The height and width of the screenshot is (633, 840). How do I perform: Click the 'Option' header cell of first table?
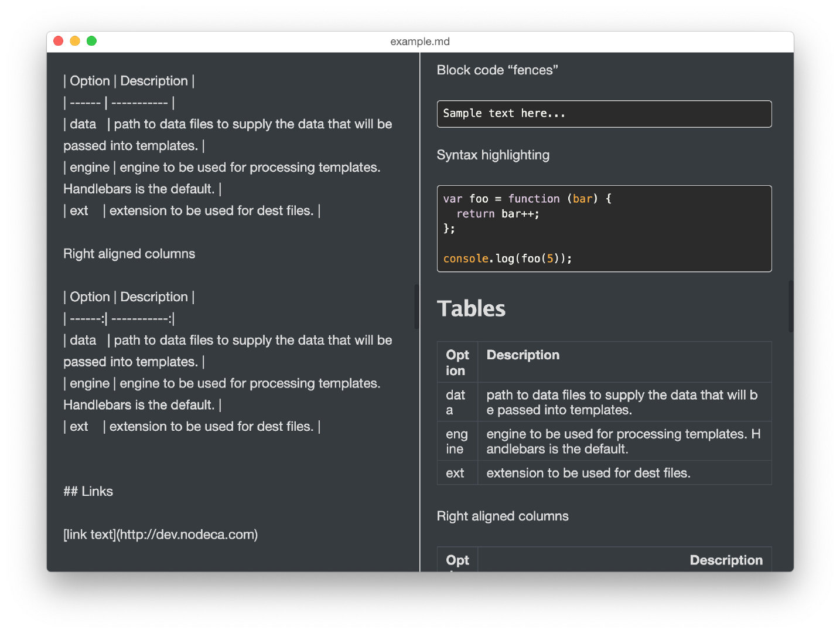tap(457, 362)
